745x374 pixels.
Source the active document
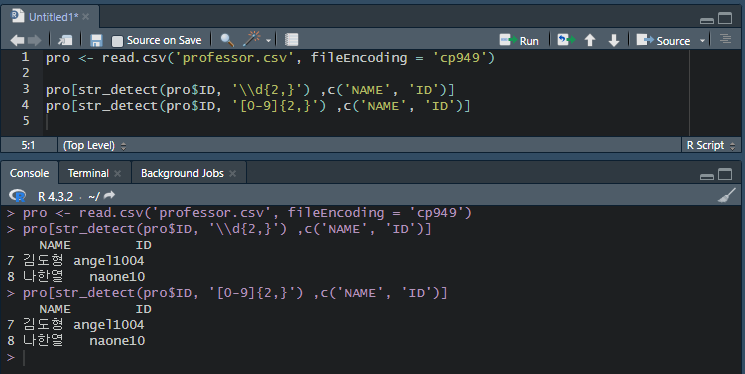coord(663,40)
